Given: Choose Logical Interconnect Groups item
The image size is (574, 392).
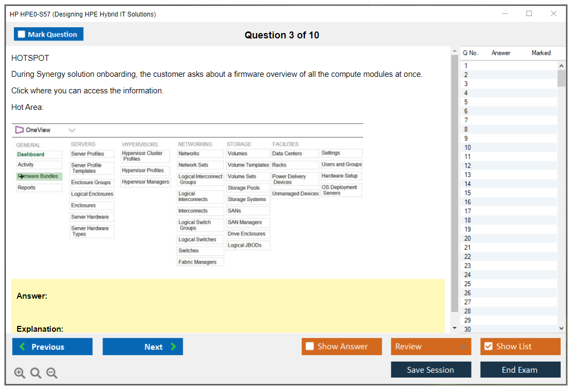Looking at the screenshot, I should coord(200,179).
